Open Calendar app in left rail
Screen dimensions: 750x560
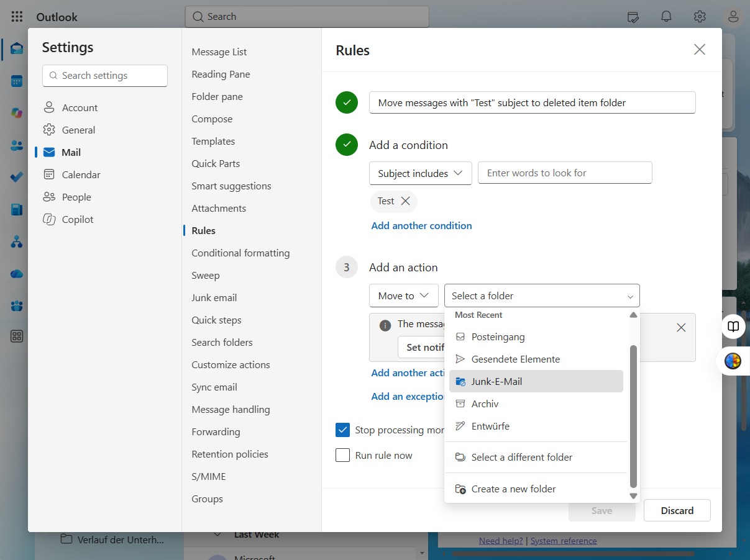coord(17,81)
